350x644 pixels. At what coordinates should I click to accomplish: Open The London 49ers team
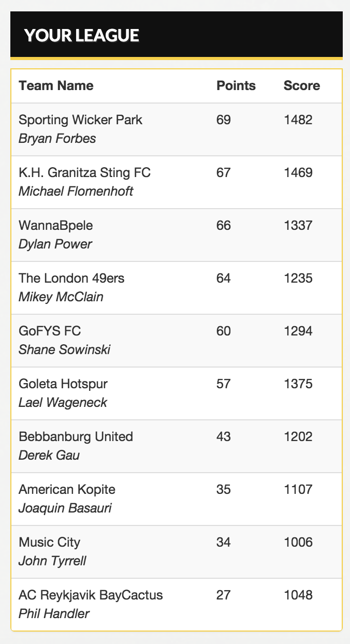71,278
